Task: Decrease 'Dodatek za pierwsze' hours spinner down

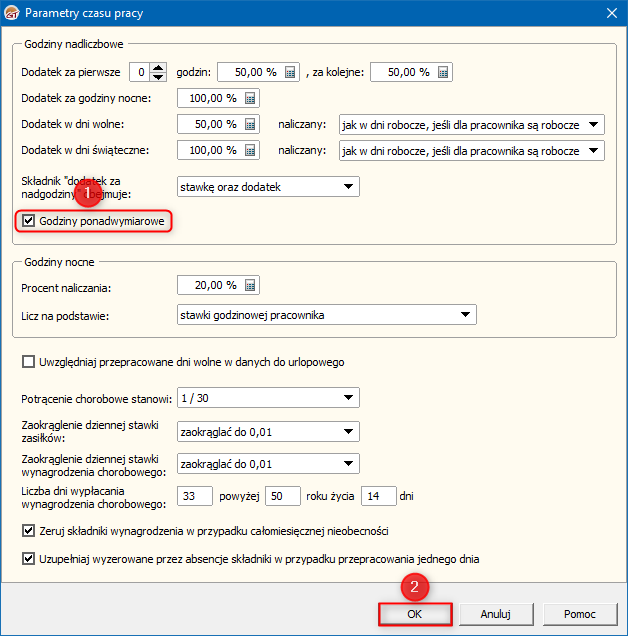Action: tap(158, 77)
